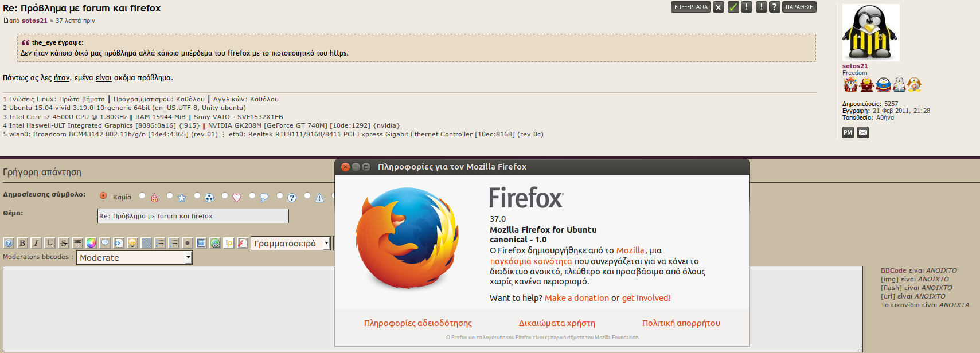Select the flame post icon radio button

(x=142, y=196)
